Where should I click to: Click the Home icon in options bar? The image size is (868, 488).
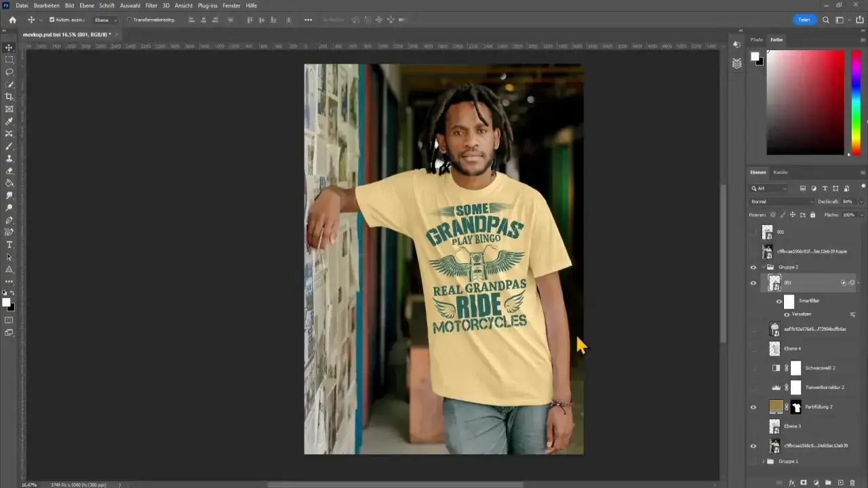tap(12, 20)
